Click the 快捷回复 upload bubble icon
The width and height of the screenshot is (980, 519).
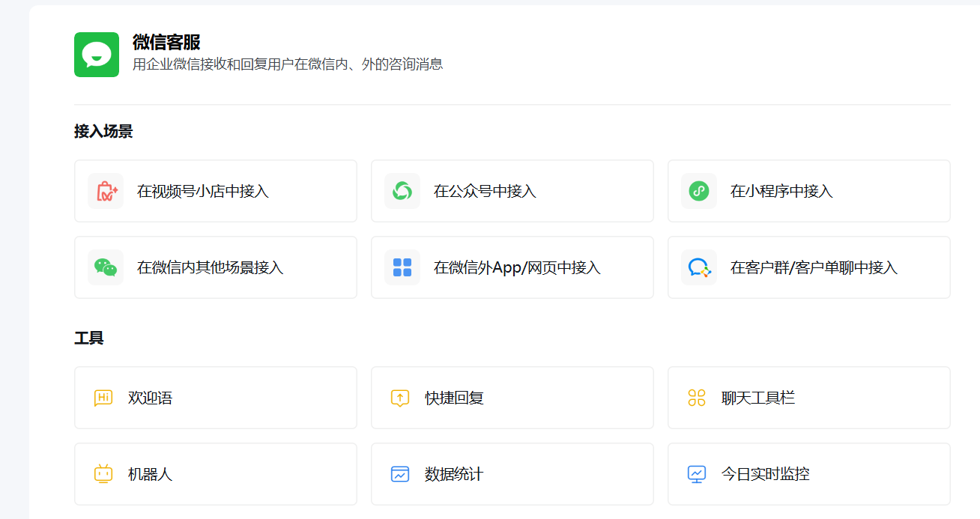tap(400, 398)
